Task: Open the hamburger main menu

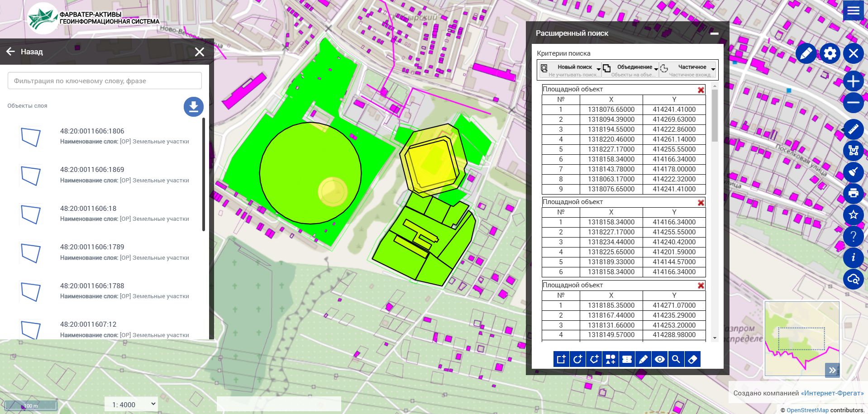Action: pyautogui.click(x=853, y=10)
